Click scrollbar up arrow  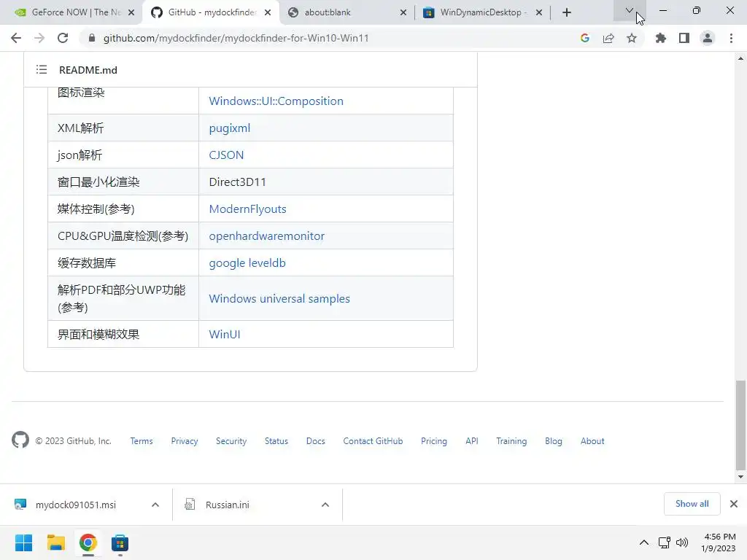click(x=740, y=58)
